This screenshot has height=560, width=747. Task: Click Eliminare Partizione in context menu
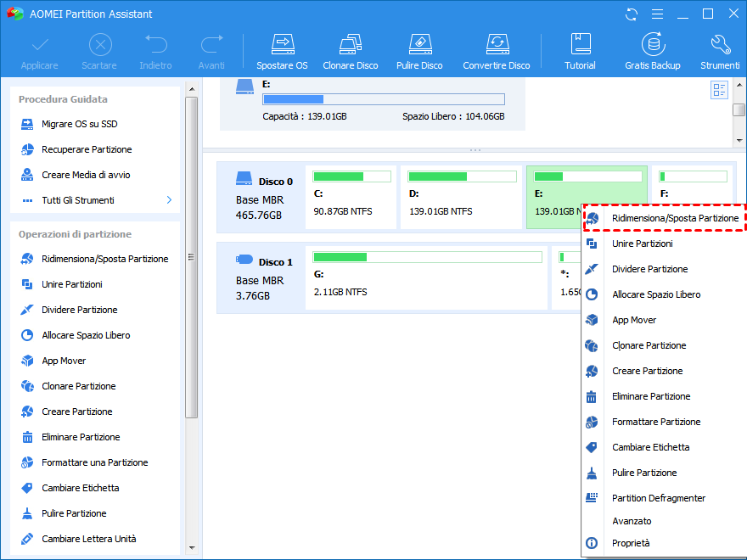coord(664,397)
